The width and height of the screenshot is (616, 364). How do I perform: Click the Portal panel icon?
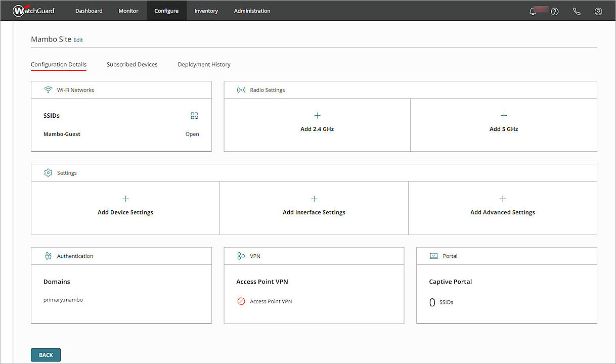[x=433, y=255]
